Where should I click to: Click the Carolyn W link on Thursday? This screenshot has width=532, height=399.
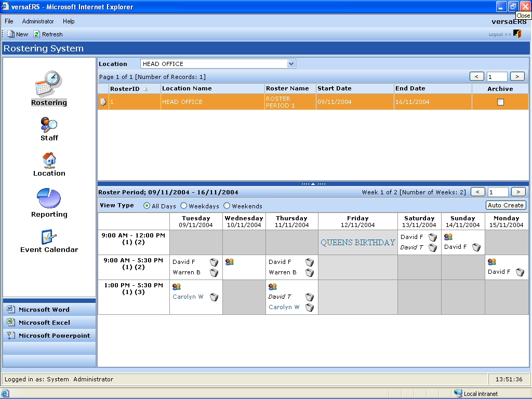click(x=284, y=307)
